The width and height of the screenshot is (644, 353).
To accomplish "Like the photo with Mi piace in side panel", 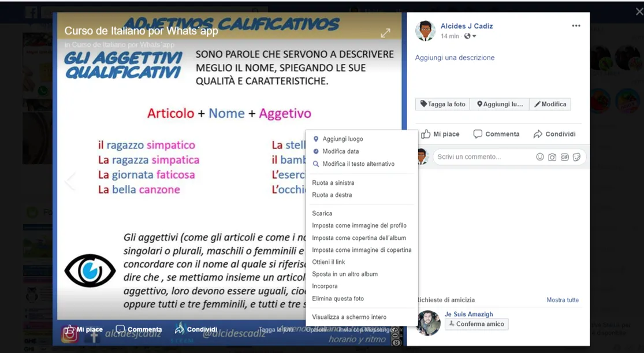I will (x=440, y=134).
